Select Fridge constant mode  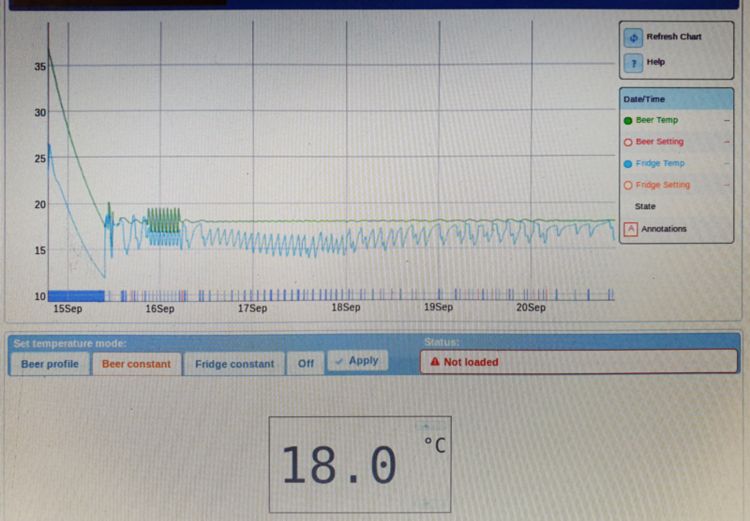pos(234,364)
